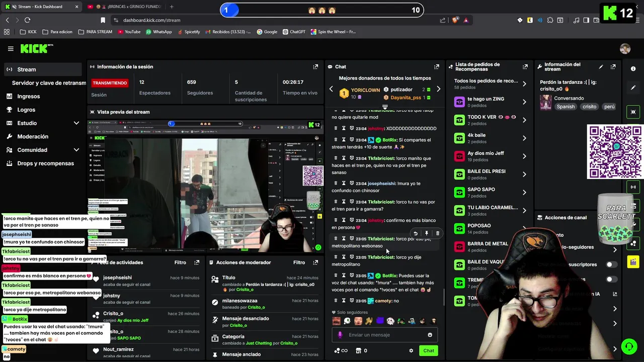Click the stream preview thumbnail
Image resolution: width=644 pixels, height=362 pixels.
205,186
